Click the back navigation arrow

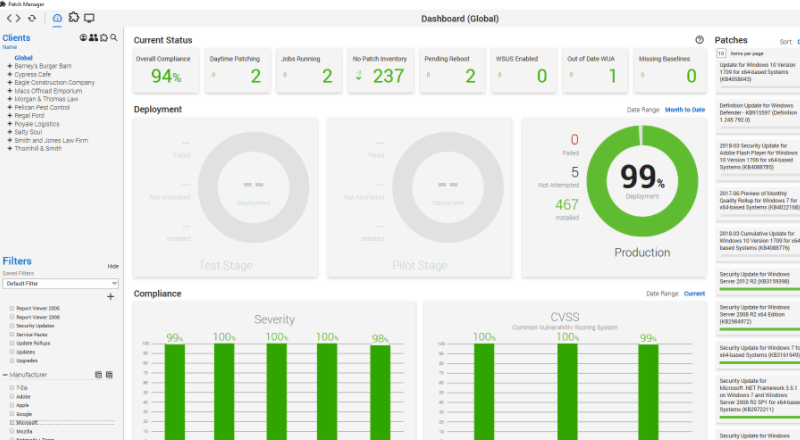(10, 18)
